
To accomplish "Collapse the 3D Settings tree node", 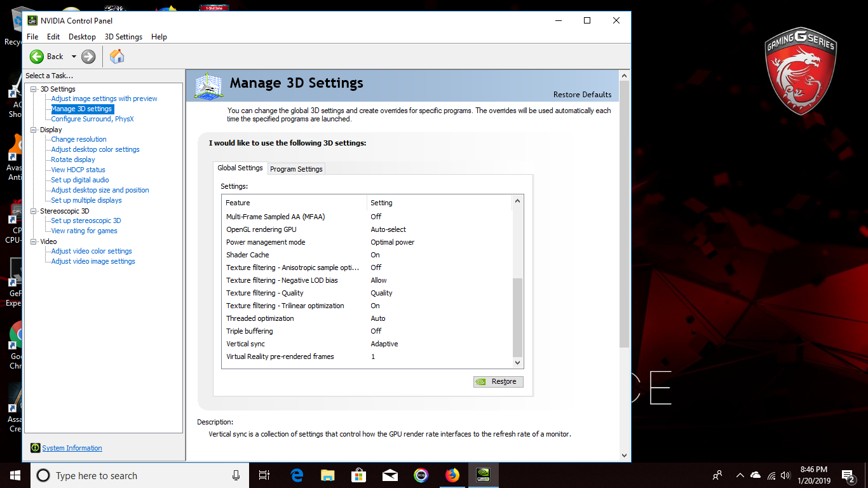I will tap(34, 89).
